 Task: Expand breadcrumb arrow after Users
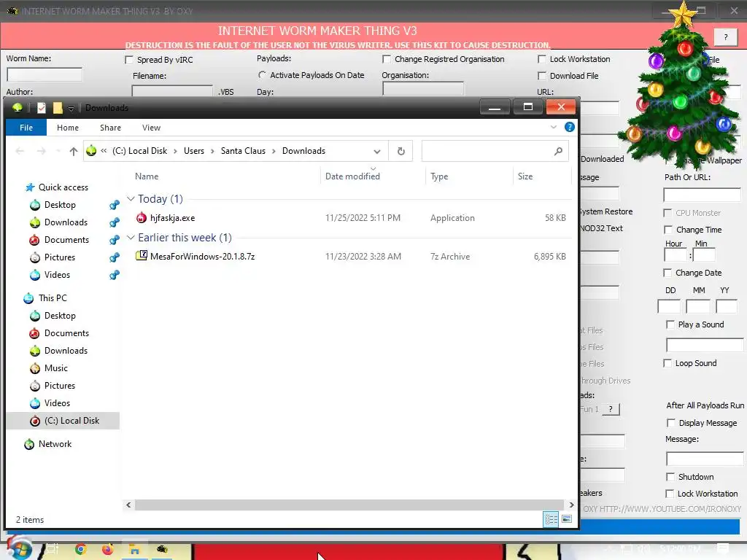(x=212, y=151)
